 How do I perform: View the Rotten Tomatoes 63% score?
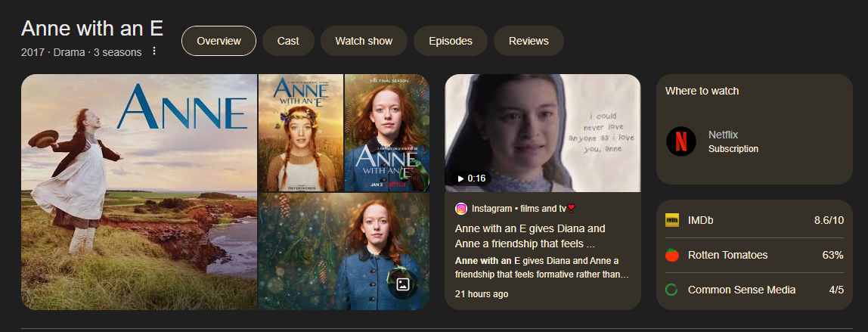[753, 256]
